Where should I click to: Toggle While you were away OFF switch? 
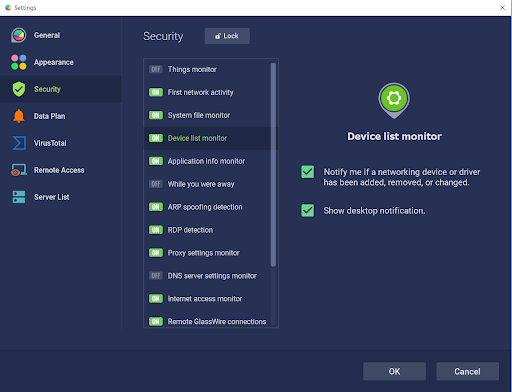(156, 184)
